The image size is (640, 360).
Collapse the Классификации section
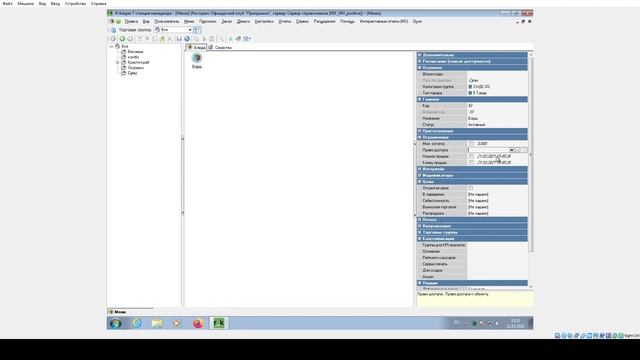point(419,239)
